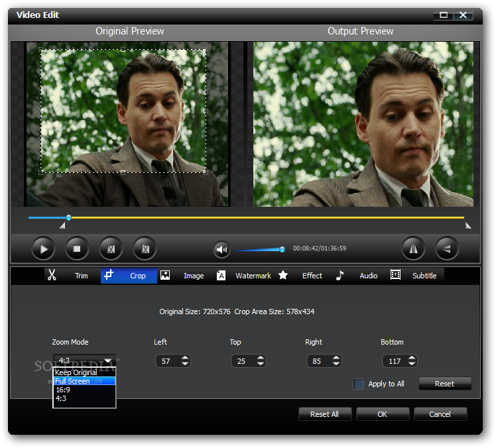
Task: Click the Image picture icon
Action: click(165, 275)
